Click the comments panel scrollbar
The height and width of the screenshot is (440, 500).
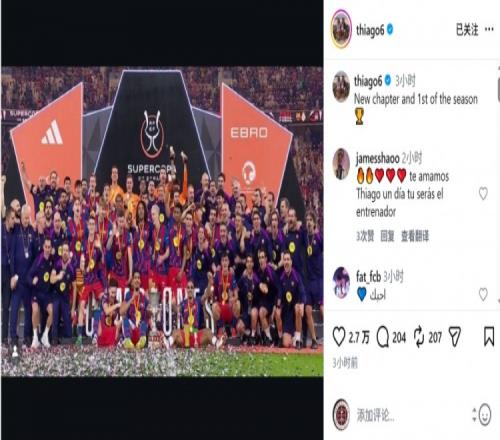498,90
